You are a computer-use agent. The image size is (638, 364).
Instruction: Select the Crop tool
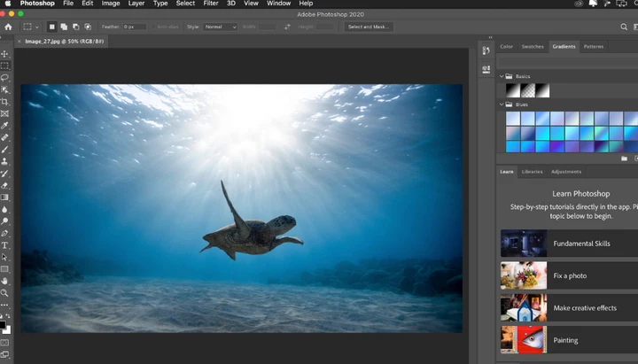pos(5,102)
